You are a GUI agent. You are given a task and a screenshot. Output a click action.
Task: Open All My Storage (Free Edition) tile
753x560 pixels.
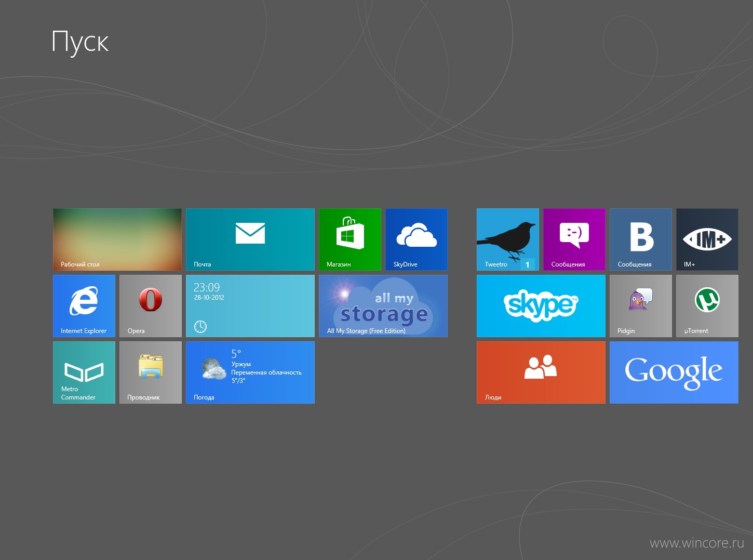[383, 306]
